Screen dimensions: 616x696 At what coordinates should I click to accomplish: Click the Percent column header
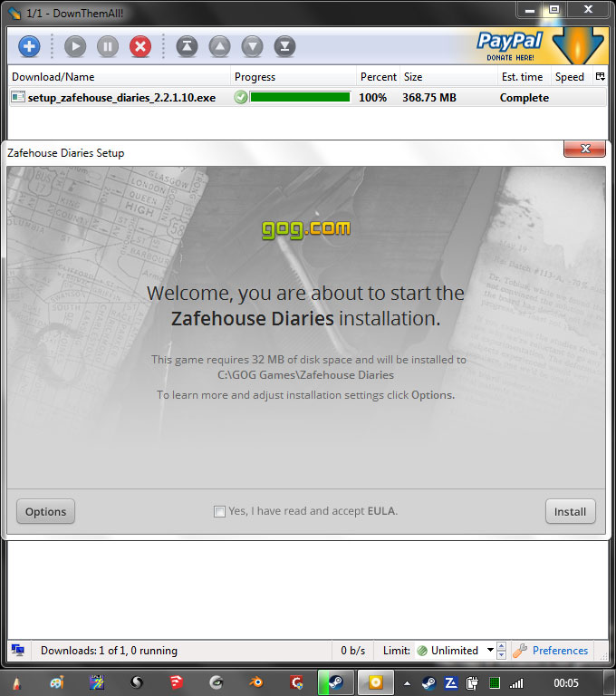378,77
